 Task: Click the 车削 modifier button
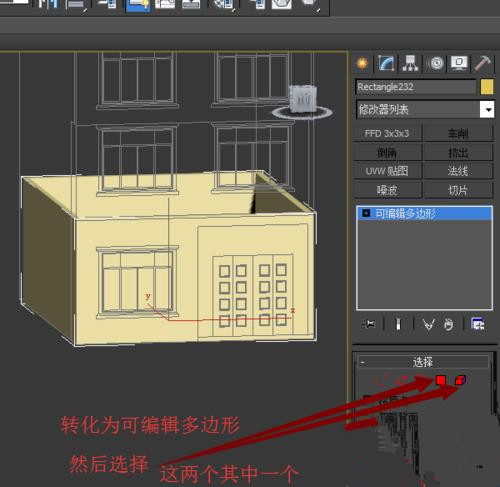(x=458, y=134)
